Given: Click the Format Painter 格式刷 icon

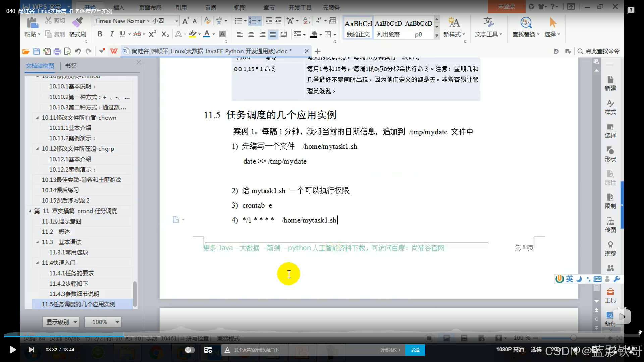Looking at the screenshot, I should click(x=77, y=23).
